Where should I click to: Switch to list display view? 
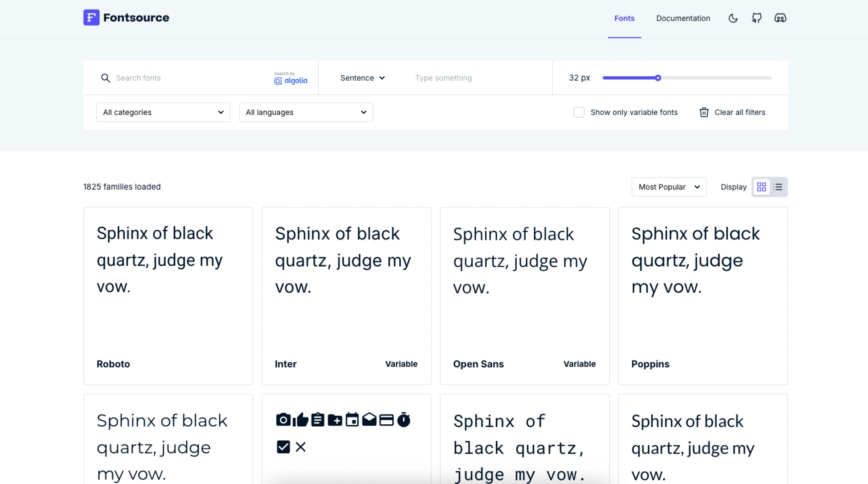[x=778, y=187]
